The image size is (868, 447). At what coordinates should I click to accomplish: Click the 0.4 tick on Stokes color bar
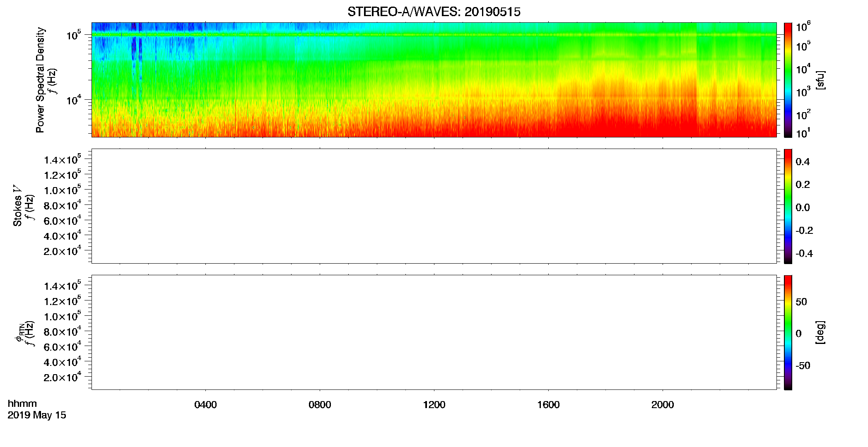[803, 162]
